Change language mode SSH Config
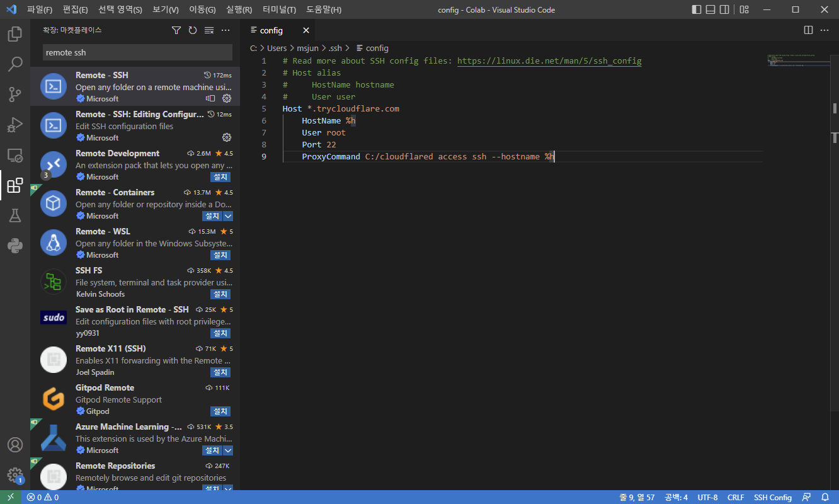The height and width of the screenshot is (504, 839). (773, 497)
